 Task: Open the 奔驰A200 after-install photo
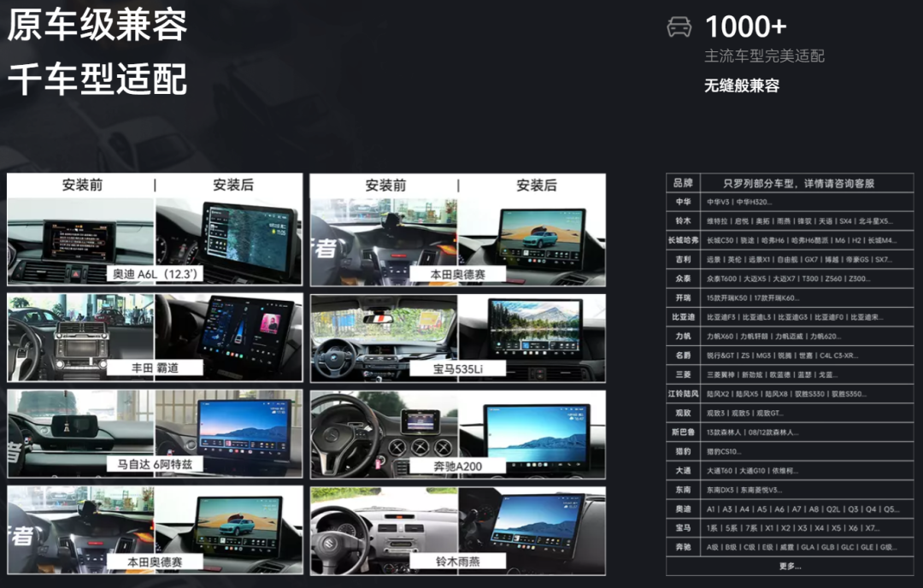532,434
